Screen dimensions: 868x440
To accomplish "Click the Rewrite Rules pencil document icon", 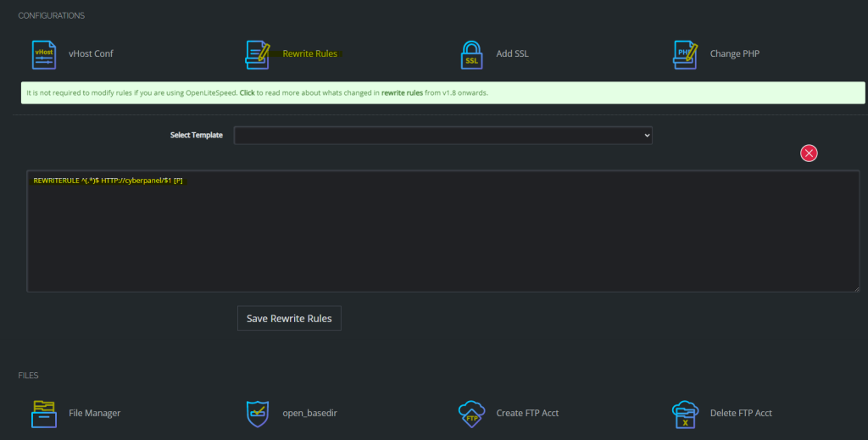I will coord(257,53).
